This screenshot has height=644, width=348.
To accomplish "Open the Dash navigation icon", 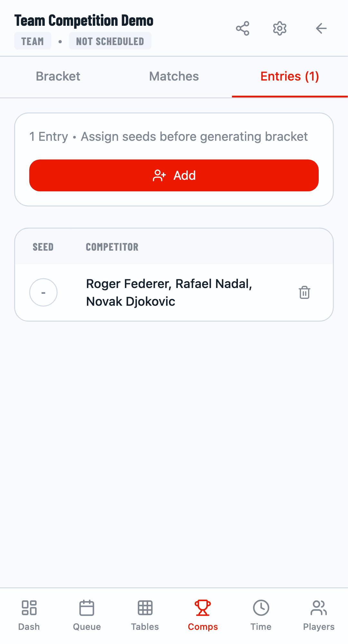I will coord(29,608).
